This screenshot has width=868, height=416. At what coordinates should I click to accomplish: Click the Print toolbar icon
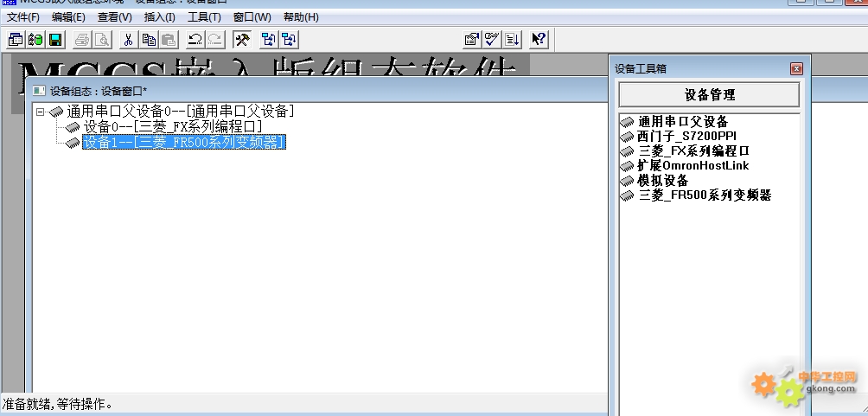pos(82,39)
